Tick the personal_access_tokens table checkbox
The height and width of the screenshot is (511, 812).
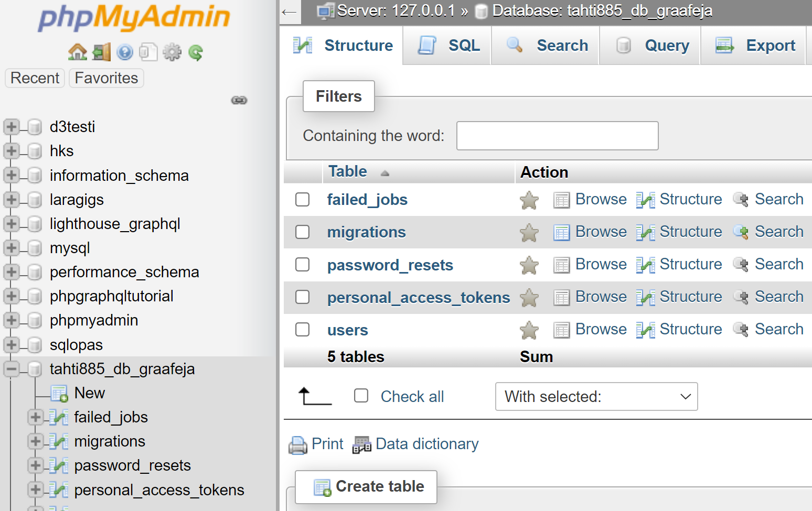click(303, 297)
